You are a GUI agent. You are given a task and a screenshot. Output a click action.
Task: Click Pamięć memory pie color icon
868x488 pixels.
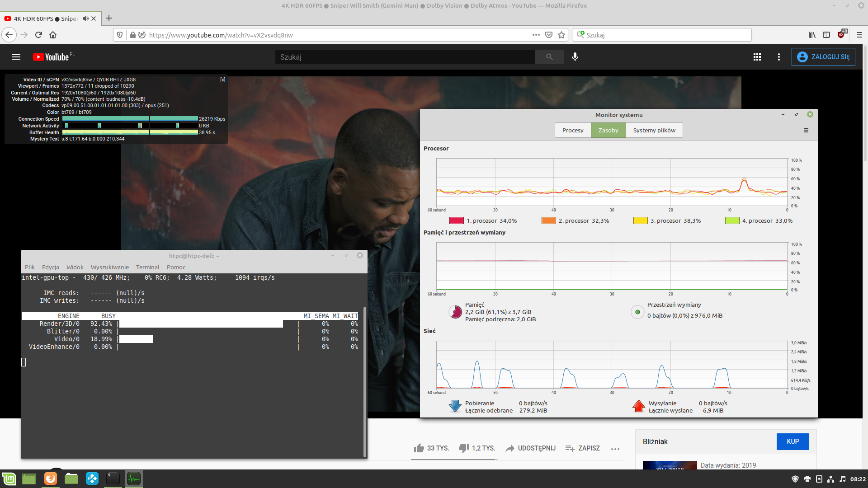(x=455, y=312)
